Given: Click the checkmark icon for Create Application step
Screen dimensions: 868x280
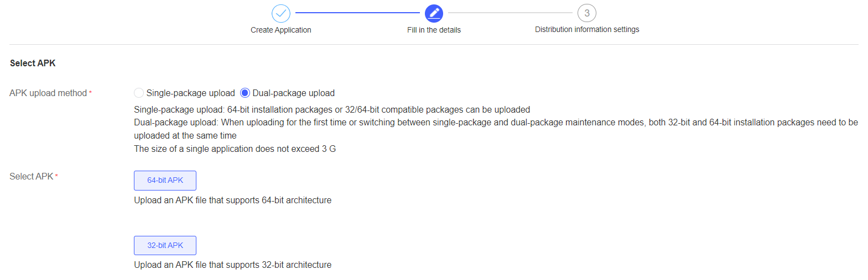Looking at the screenshot, I should pos(281,13).
